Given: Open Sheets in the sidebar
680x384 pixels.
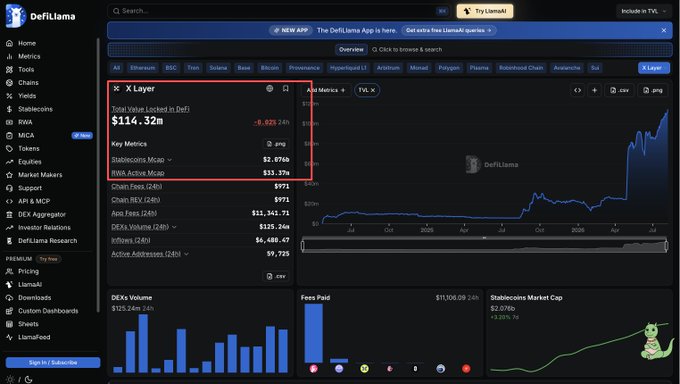Looking at the screenshot, I should (23, 324).
